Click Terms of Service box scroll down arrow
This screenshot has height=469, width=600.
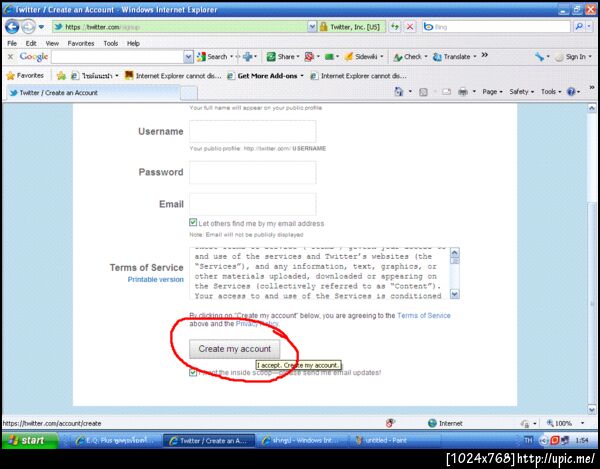coord(454,294)
